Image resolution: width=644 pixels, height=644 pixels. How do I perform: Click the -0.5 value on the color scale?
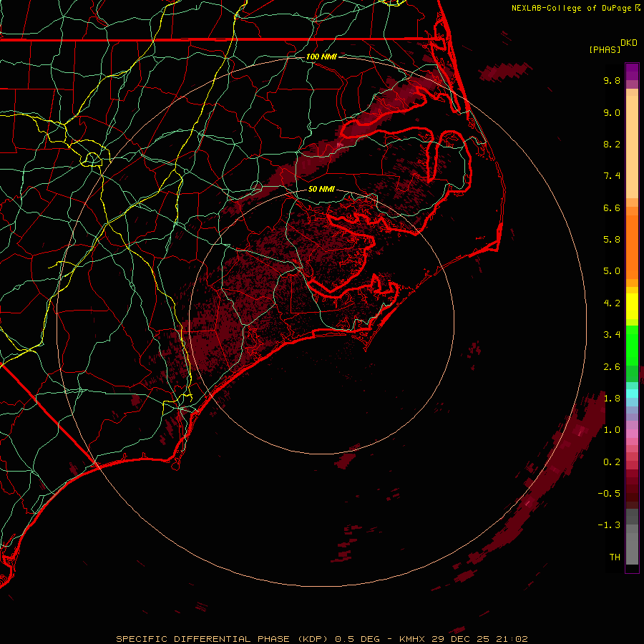pos(609,494)
